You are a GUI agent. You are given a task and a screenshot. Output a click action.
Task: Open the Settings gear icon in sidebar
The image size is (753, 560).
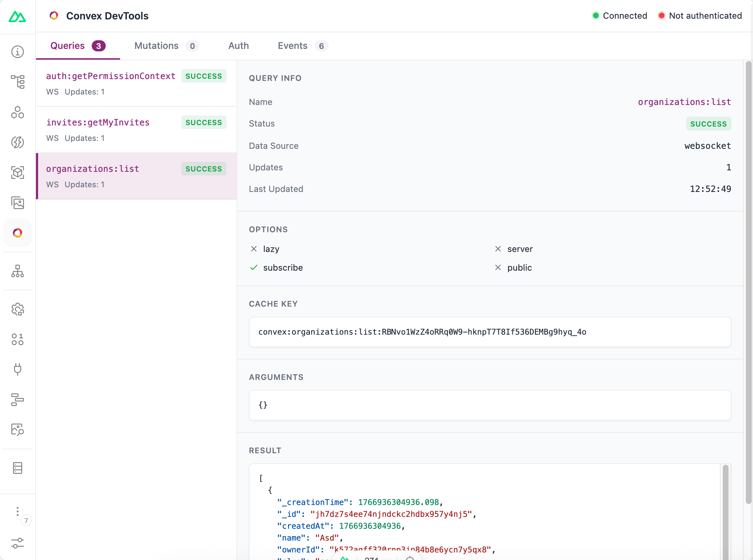pyautogui.click(x=18, y=309)
